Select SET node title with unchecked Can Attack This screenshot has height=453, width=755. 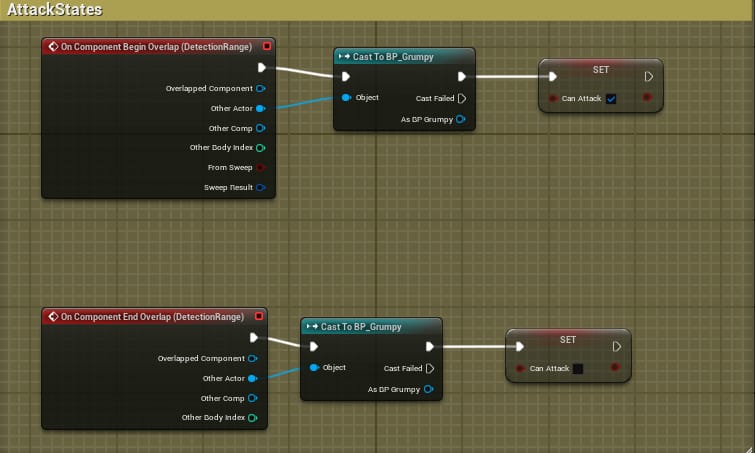point(567,340)
